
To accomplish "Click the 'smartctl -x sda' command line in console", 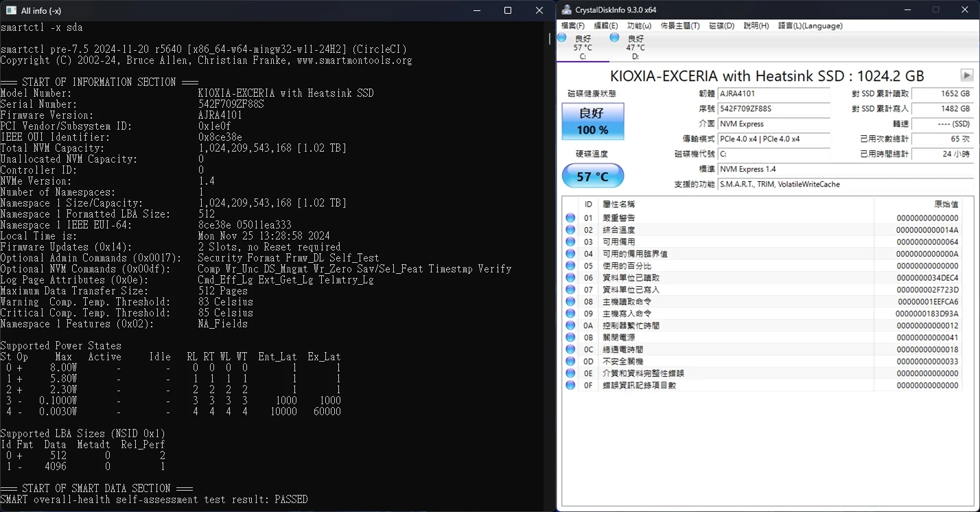I will (x=41, y=27).
